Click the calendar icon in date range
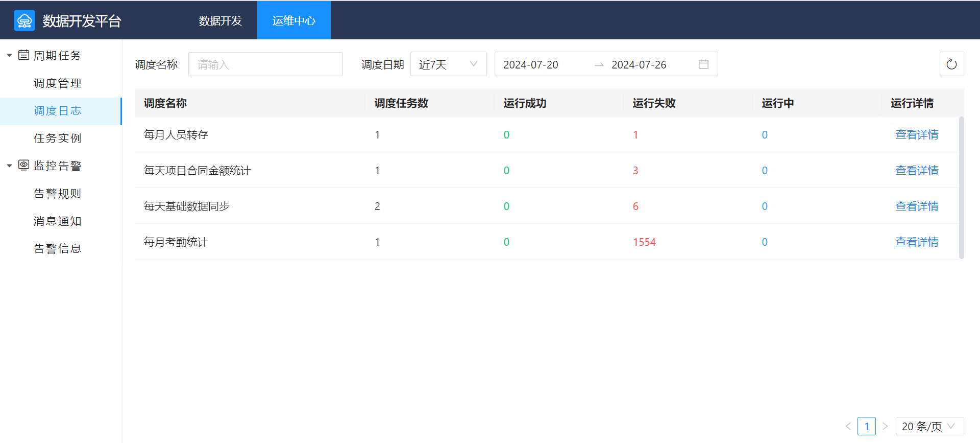The width and height of the screenshot is (980, 443). click(x=703, y=64)
